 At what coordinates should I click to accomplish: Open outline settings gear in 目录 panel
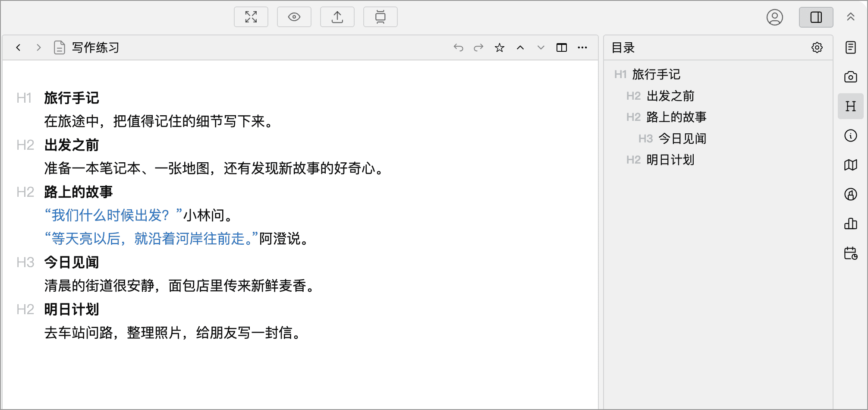pyautogui.click(x=817, y=47)
